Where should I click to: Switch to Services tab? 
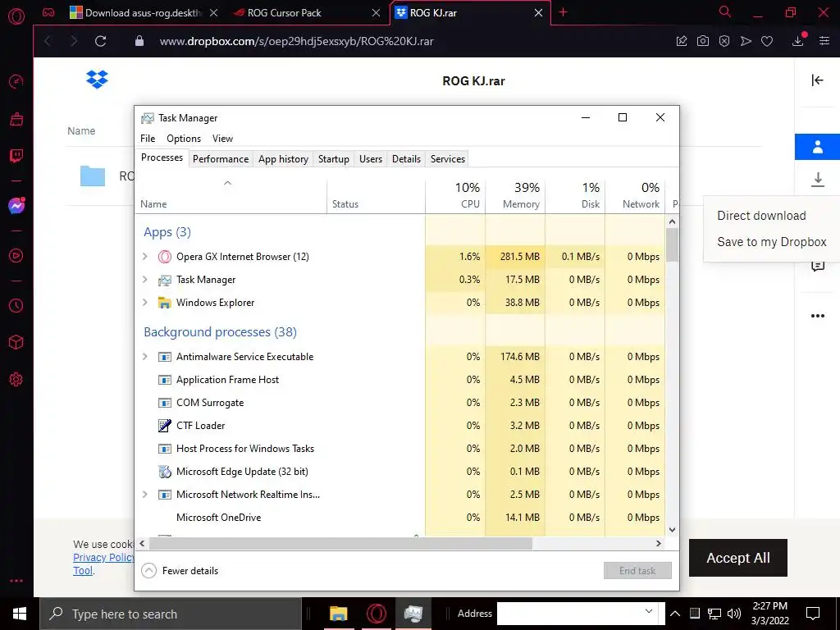click(448, 159)
